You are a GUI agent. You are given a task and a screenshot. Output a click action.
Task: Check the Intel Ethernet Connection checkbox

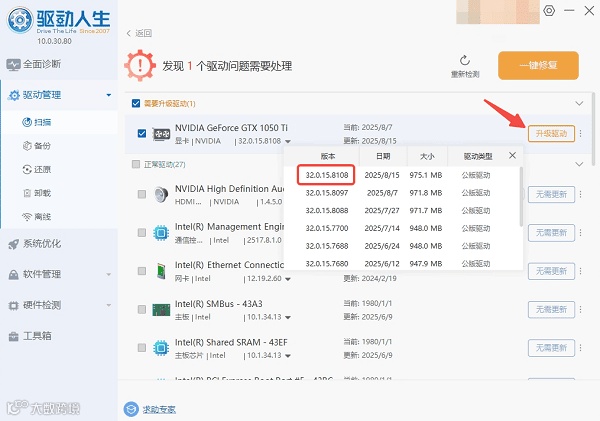(x=142, y=271)
